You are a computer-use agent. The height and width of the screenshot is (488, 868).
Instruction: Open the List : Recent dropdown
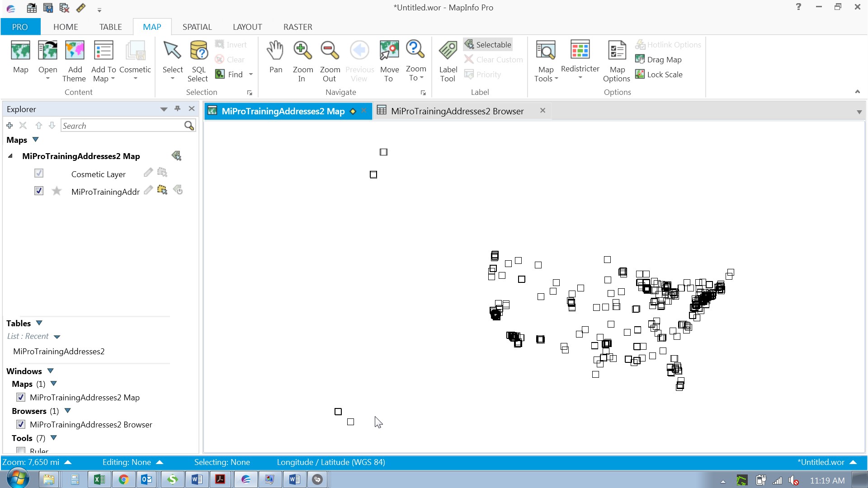click(x=57, y=337)
